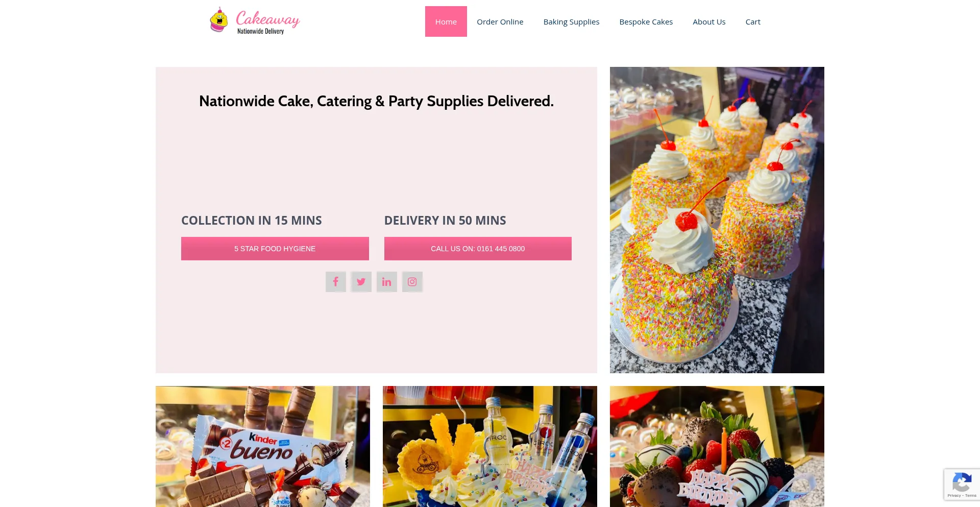Open the Twitter social icon
Image resolution: width=980 pixels, height=507 pixels.
361,282
